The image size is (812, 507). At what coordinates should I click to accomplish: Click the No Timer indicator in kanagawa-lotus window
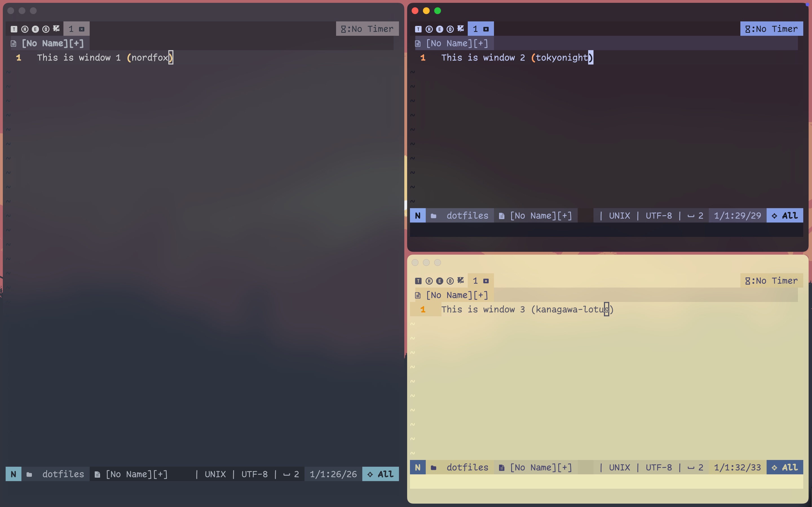[771, 281]
